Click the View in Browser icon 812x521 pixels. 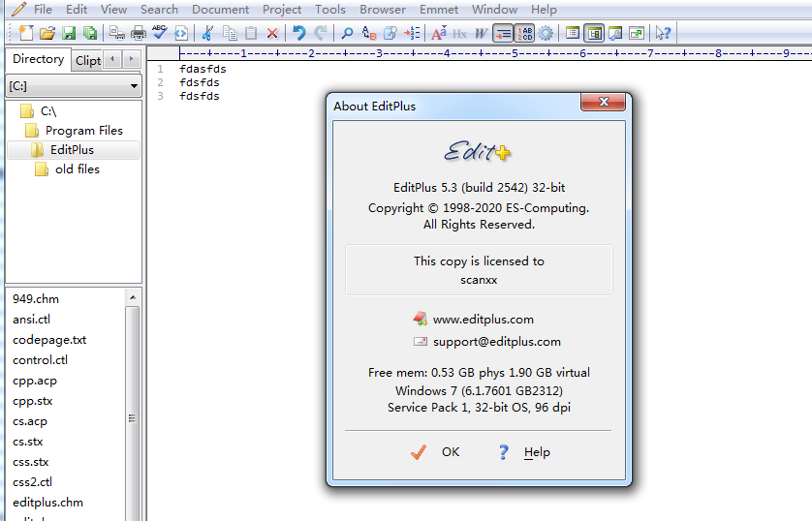(x=181, y=33)
